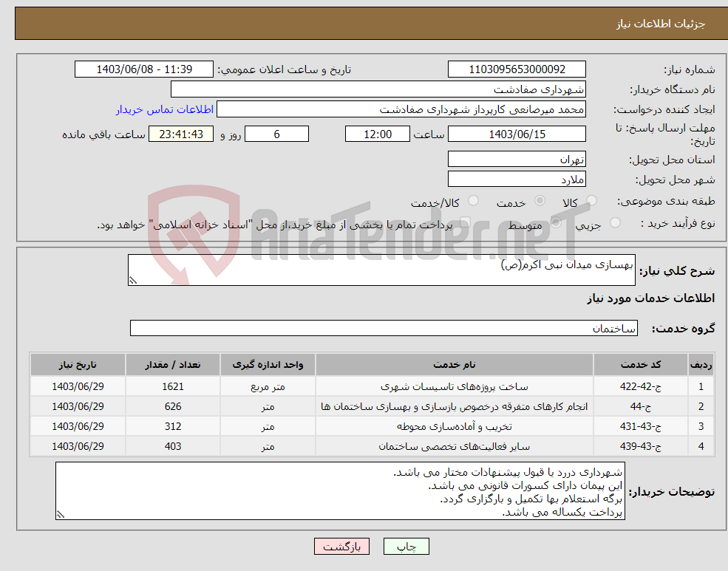Click the remaining days field 6
The width and height of the screenshot is (728, 571).
click(x=276, y=134)
